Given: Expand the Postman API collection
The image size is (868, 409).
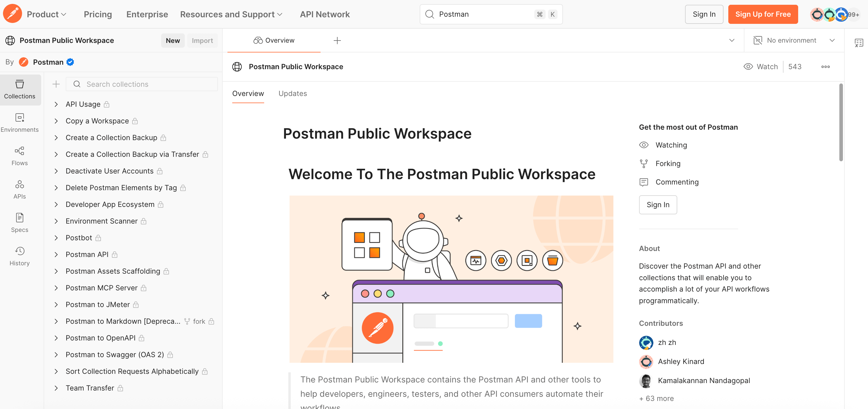Looking at the screenshot, I should [56, 255].
